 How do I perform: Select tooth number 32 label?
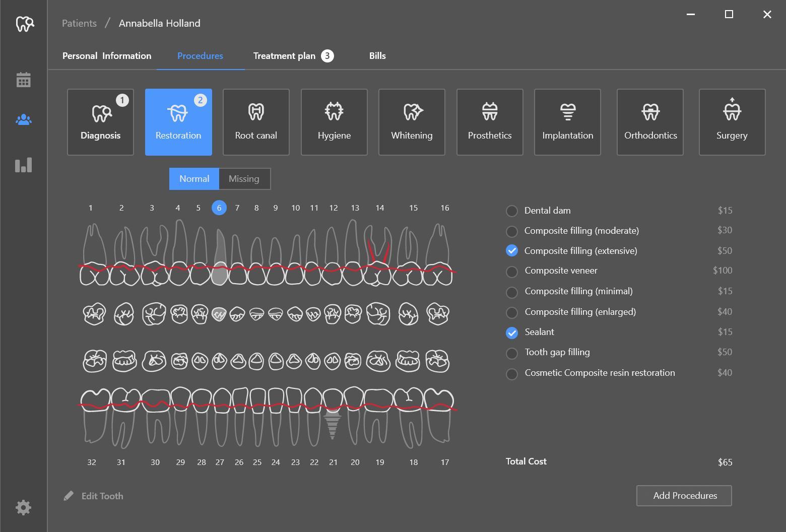[x=92, y=462]
